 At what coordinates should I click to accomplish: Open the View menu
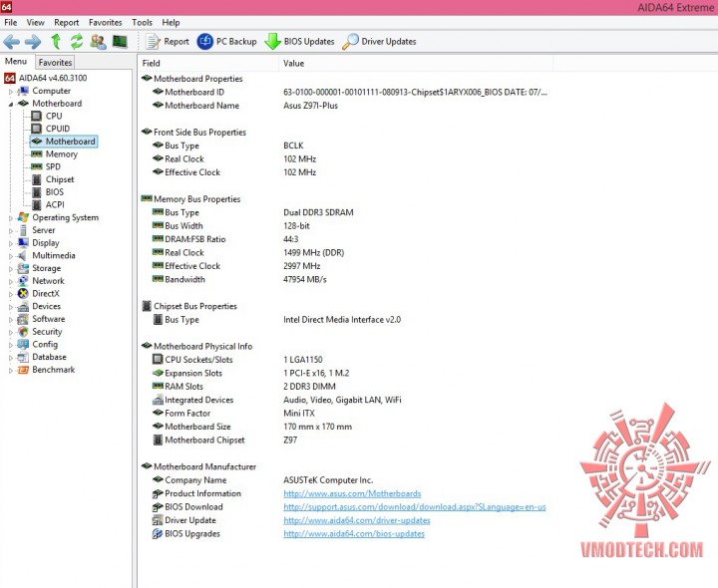click(x=35, y=22)
